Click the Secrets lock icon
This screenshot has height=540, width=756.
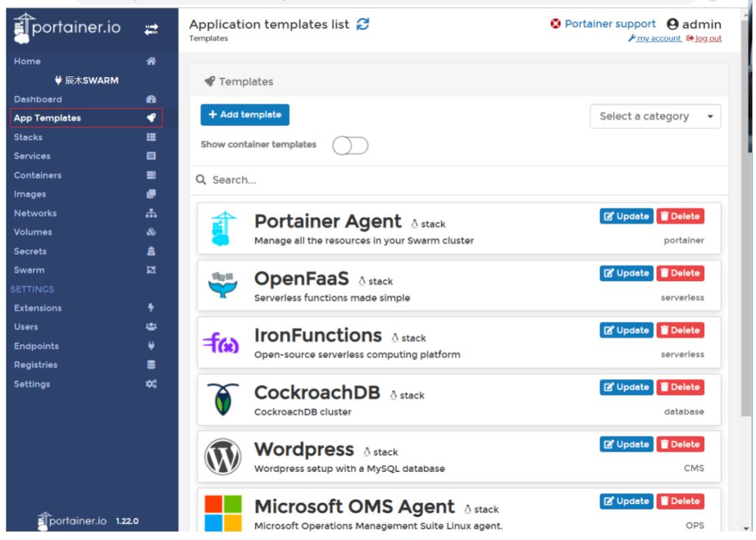click(x=151, y=251)
